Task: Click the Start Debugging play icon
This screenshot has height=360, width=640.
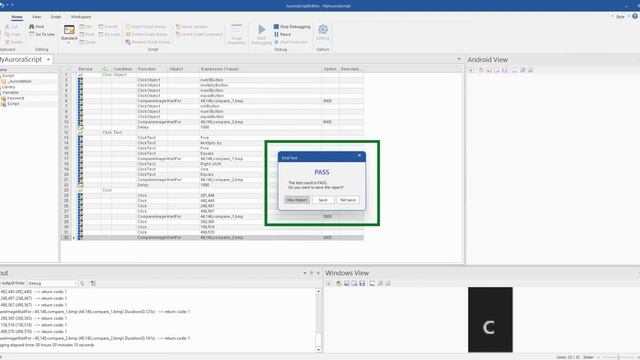Action: pyautogui.click(x=262, y=29)
